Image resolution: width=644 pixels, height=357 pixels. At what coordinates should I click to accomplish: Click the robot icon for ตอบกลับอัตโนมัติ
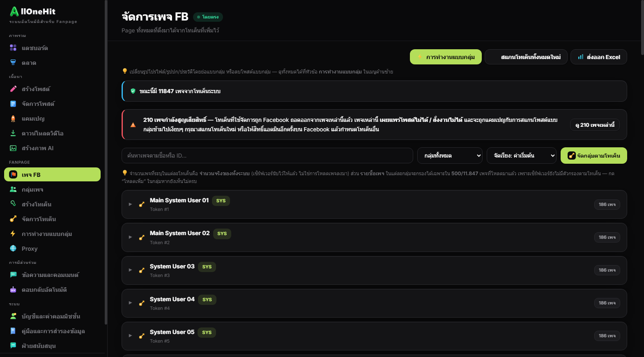point(13,290)
